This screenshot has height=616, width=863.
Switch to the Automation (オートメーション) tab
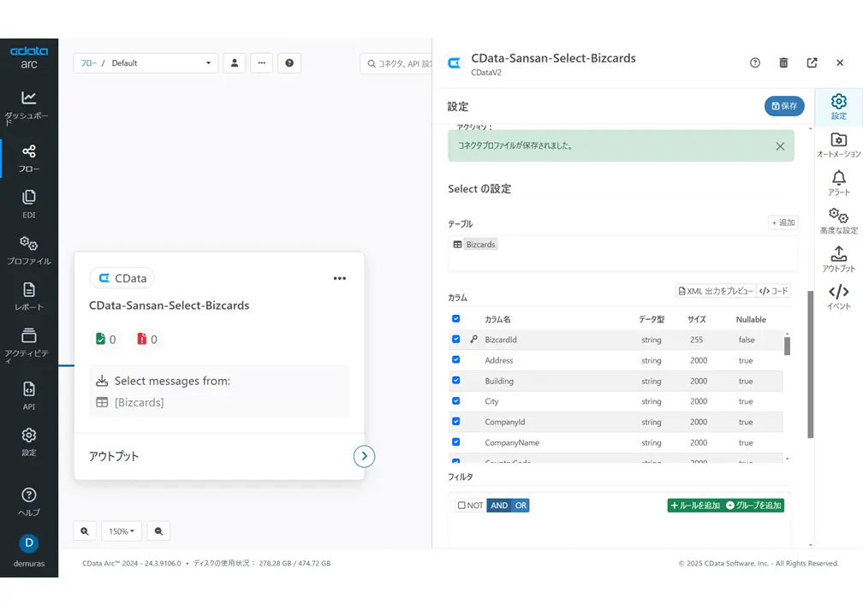[839, 145]
